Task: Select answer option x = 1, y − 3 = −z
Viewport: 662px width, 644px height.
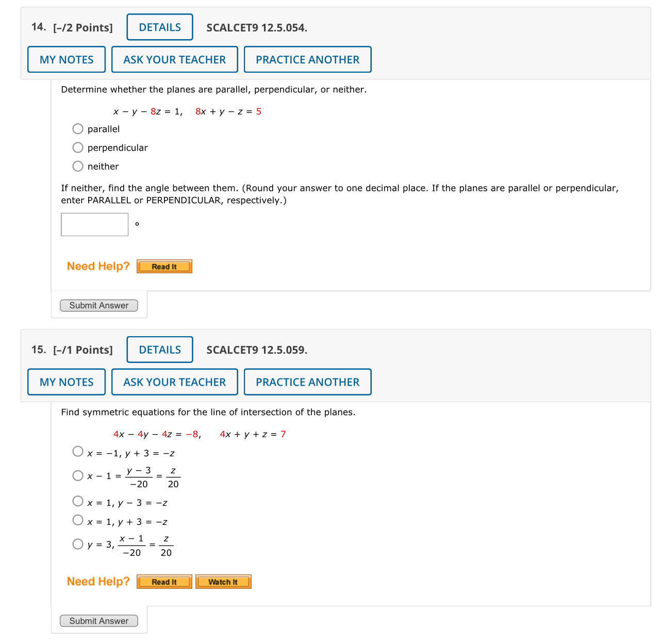Action: pos(78,501)
